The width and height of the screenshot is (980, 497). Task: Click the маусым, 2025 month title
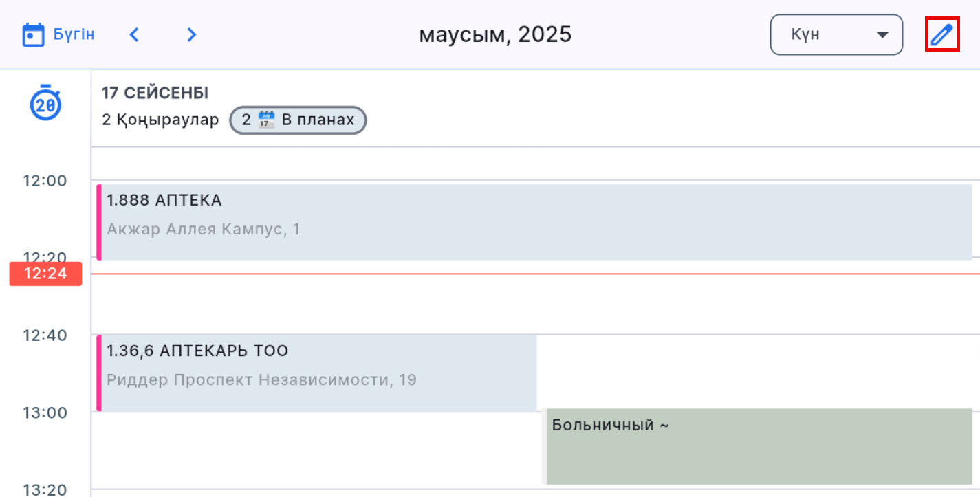click(495, 34)
